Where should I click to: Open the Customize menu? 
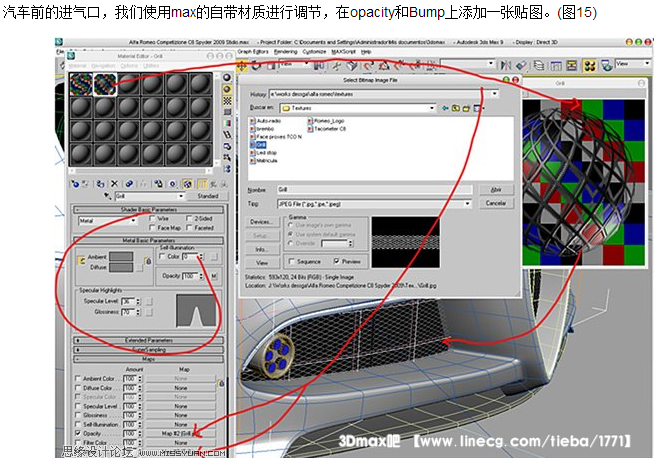coord(314,52)
